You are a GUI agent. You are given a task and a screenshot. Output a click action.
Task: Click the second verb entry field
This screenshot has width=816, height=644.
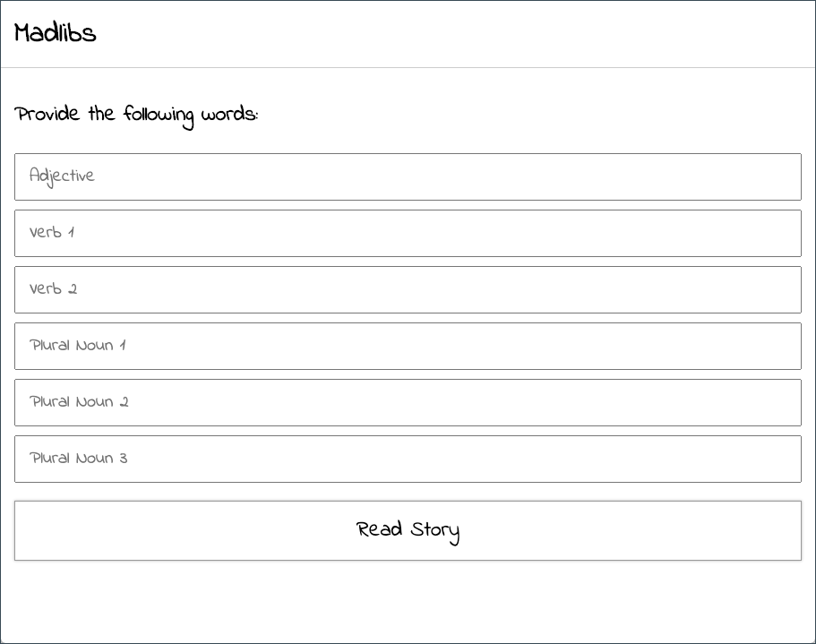pyautogui.click(x=408, y=289)
